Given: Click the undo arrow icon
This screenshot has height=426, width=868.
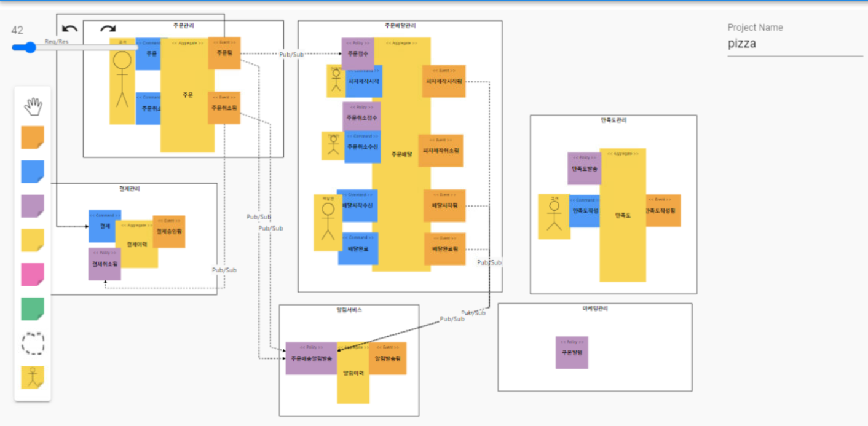Looking at the screenshot, I should pyautogui.click(x=70, y=29).
